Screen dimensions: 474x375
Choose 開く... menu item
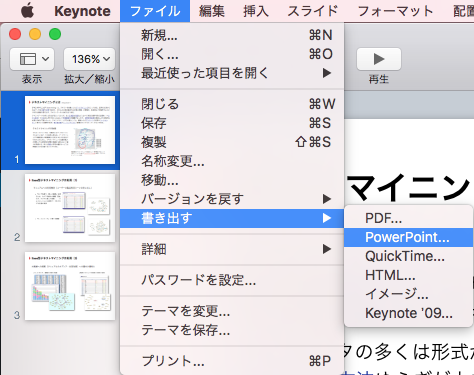tap(232, 54)
